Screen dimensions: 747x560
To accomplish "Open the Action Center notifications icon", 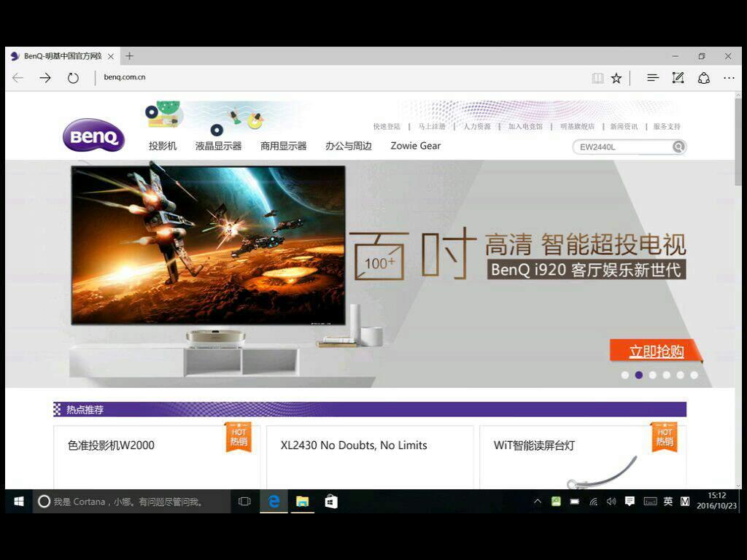I will 630,502.
